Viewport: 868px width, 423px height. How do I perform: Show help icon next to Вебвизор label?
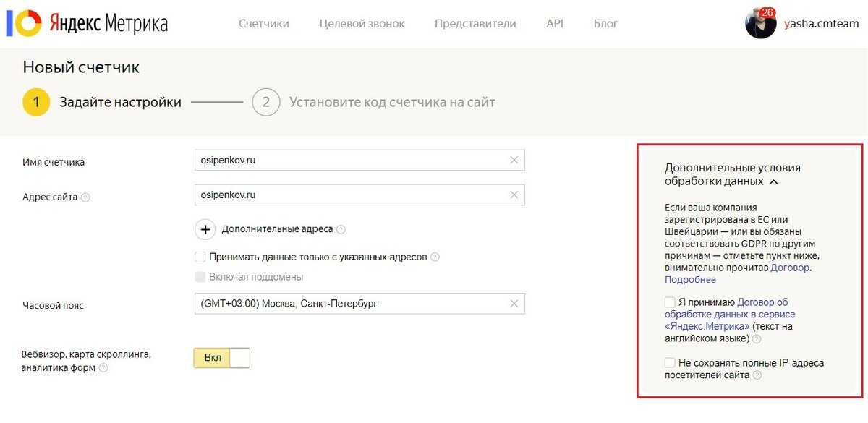[x=103, y=368]
